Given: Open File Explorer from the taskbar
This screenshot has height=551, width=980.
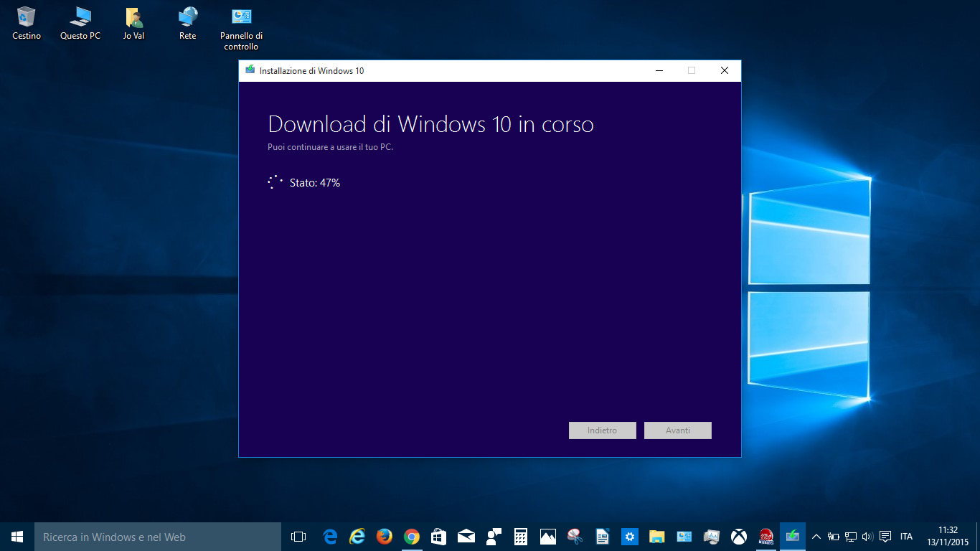Looking at the screenshot, I should [x=657, y=537].
